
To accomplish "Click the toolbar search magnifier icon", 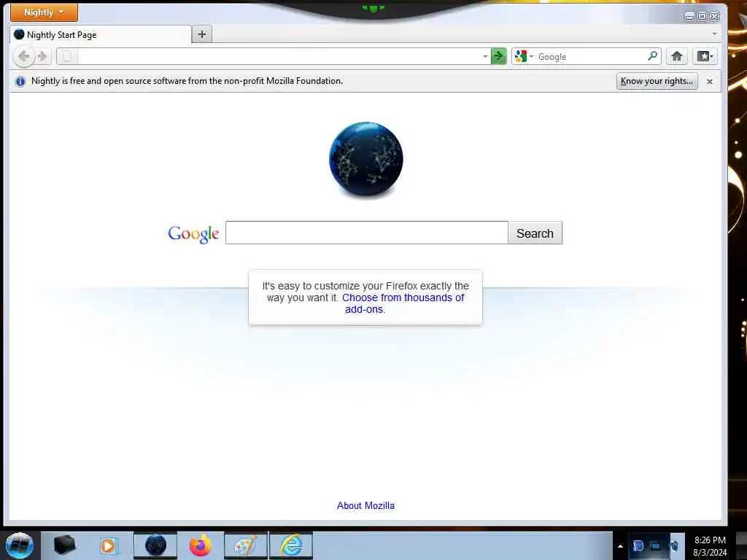I will click(653, 56).
